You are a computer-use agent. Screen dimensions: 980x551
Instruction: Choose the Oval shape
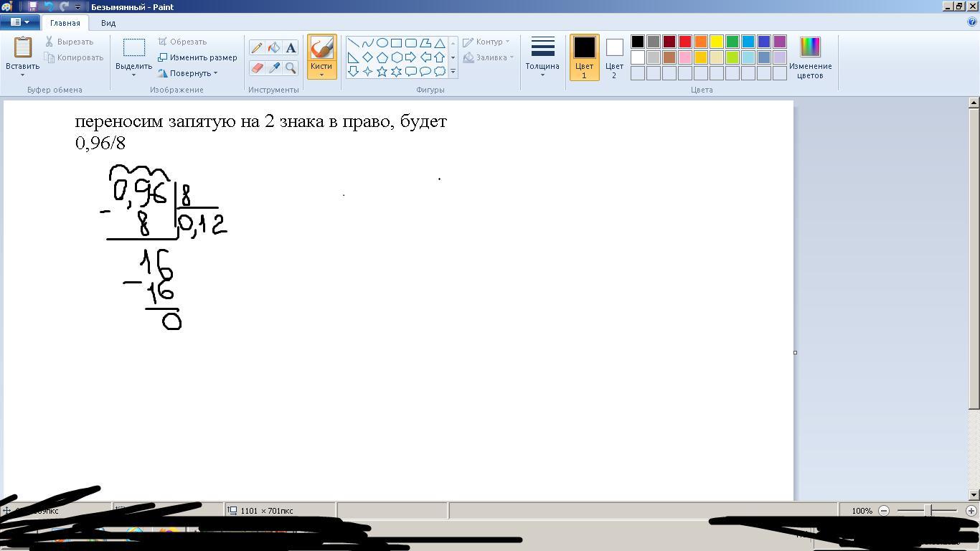[x=382, y=43]
